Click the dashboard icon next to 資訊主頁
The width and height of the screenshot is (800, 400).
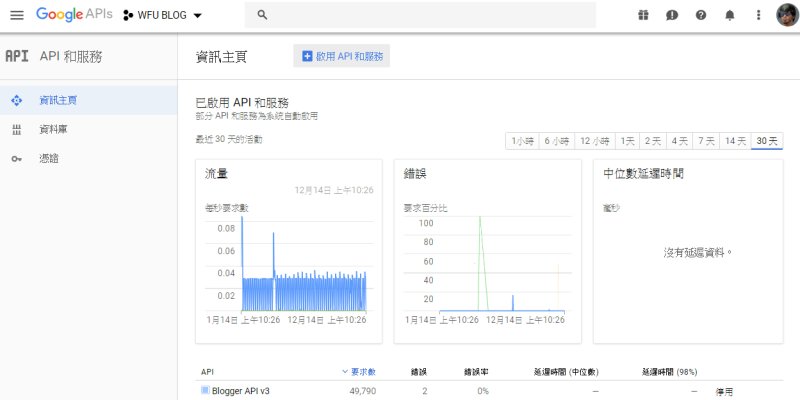click(16, 101)
